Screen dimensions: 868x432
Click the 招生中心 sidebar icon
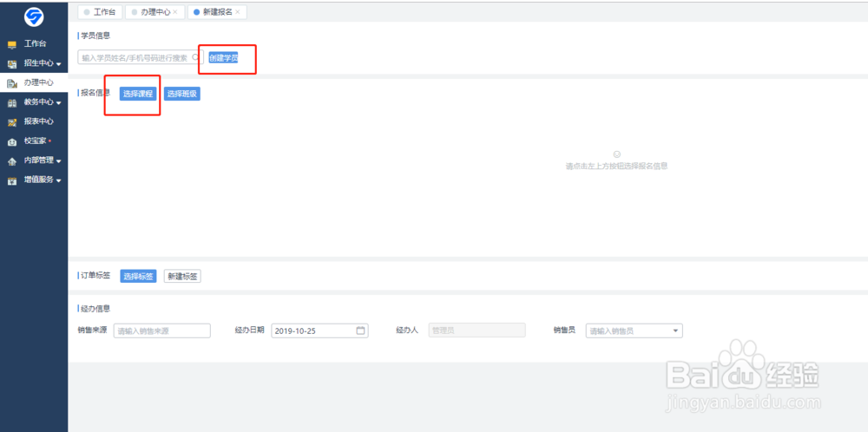(12, 63)
